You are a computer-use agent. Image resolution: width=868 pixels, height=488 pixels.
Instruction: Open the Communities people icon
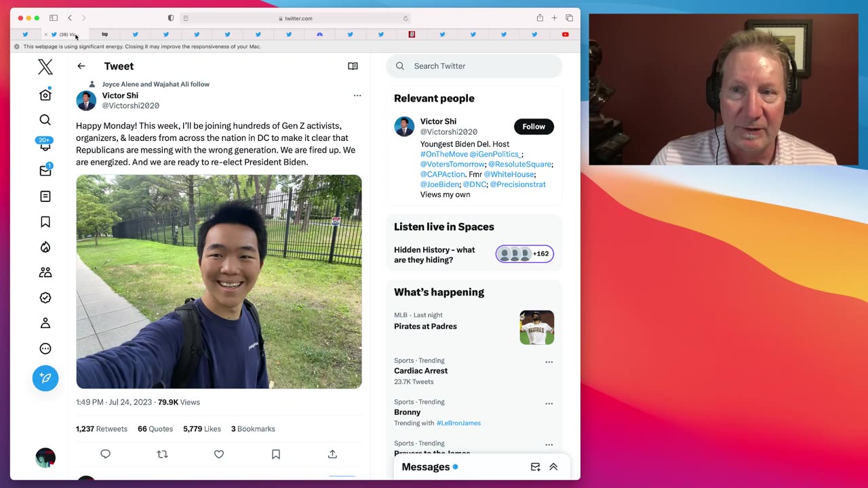(x=45, y=272)
